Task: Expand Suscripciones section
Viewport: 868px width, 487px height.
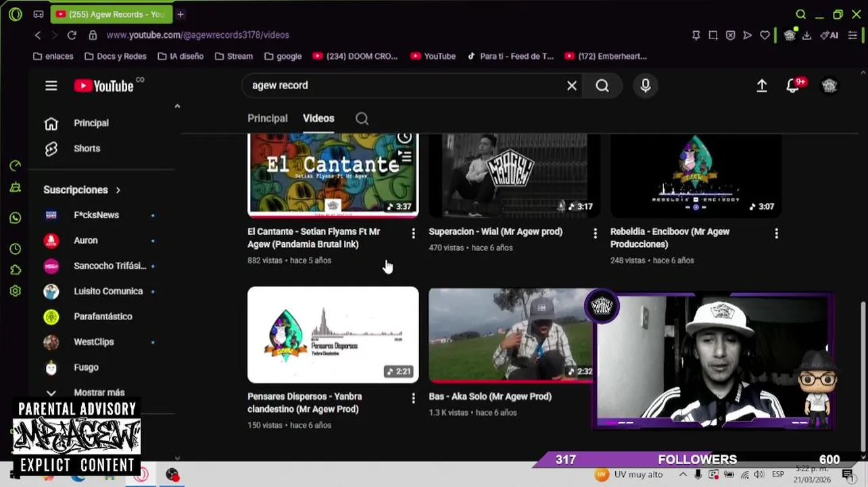Action: [82, 190]
